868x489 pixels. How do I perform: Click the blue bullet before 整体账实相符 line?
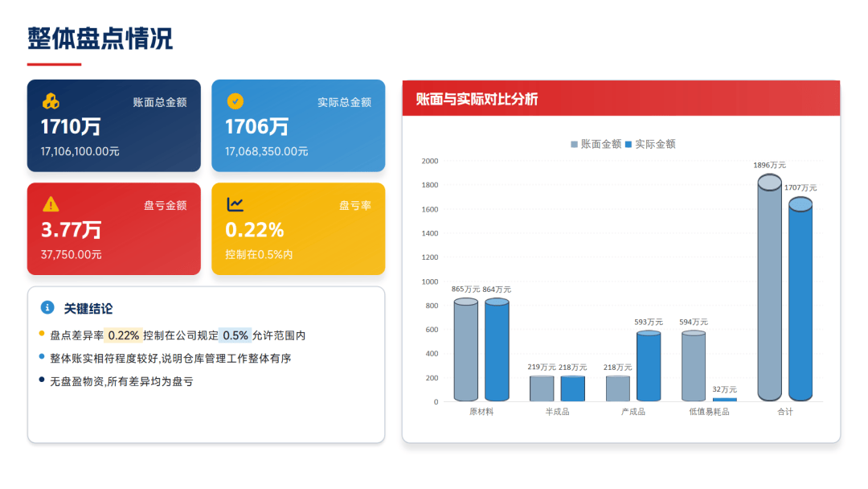(42, 356)
